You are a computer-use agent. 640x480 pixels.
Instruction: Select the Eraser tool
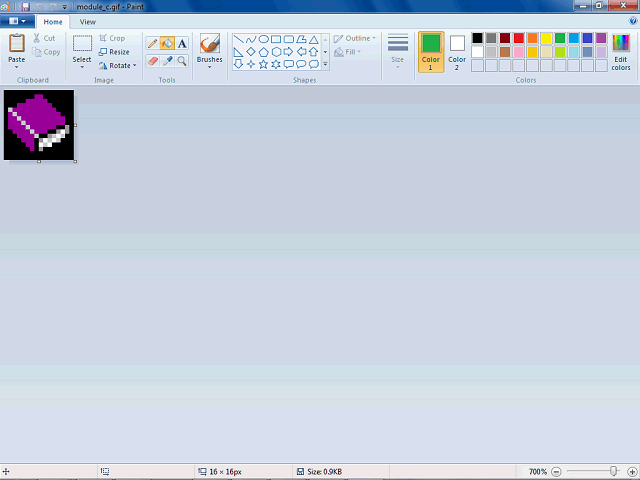pyautogui.click(x=153, y=61)
